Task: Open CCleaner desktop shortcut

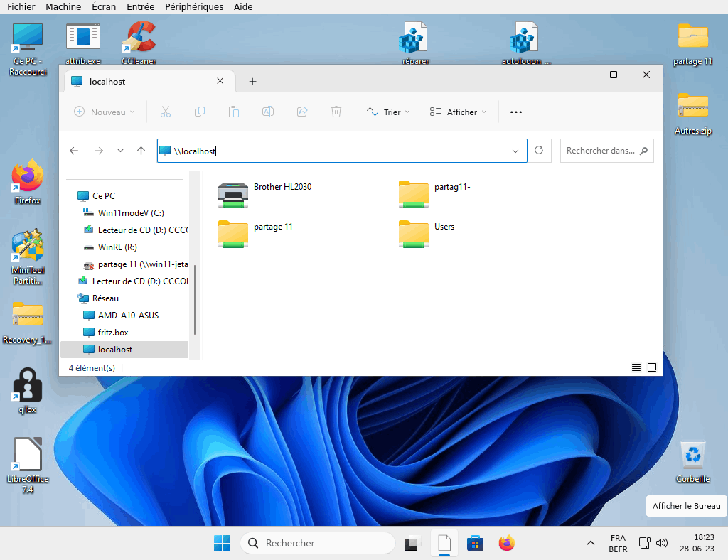Action: coord(139,43)
